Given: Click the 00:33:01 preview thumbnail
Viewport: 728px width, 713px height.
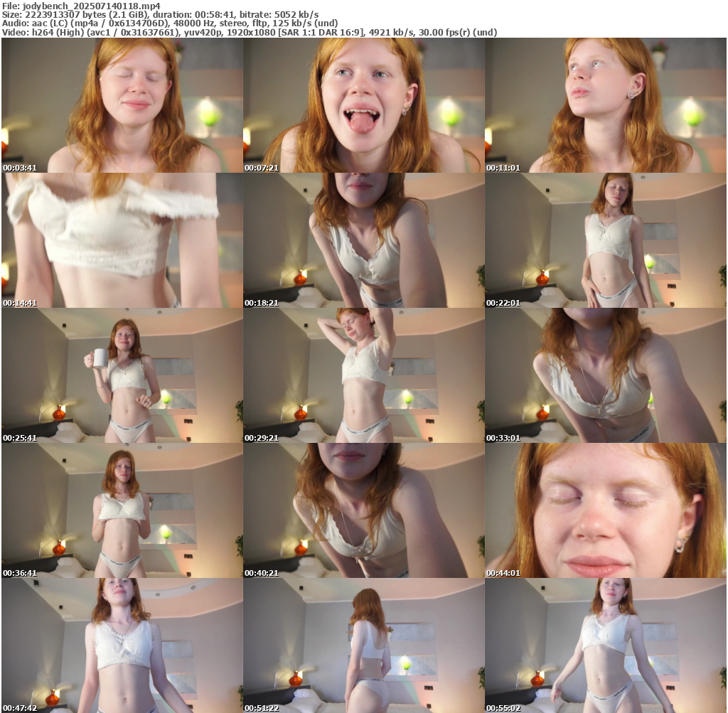Looking at the screenshot, I should [606, 375].
